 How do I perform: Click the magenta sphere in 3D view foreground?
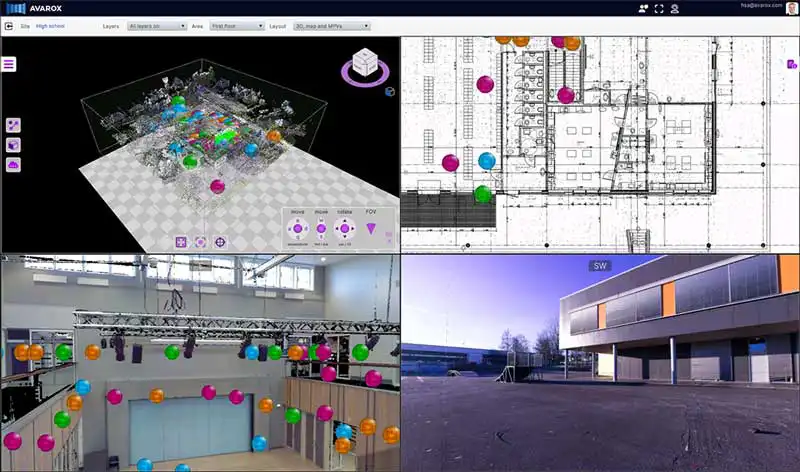[x=217, y=186]
